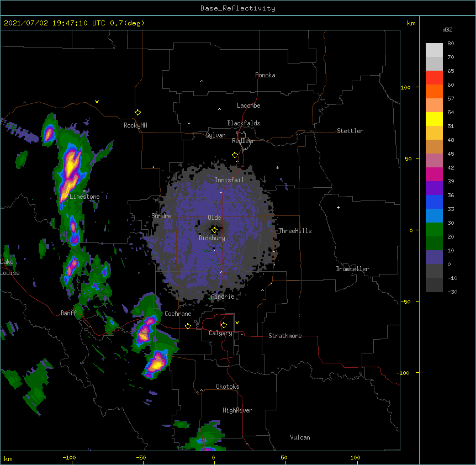The width and height of the screenshot is (476, 465).
Task: Click the yellow diamond marker above Calgary label
Action: (224, 325)
